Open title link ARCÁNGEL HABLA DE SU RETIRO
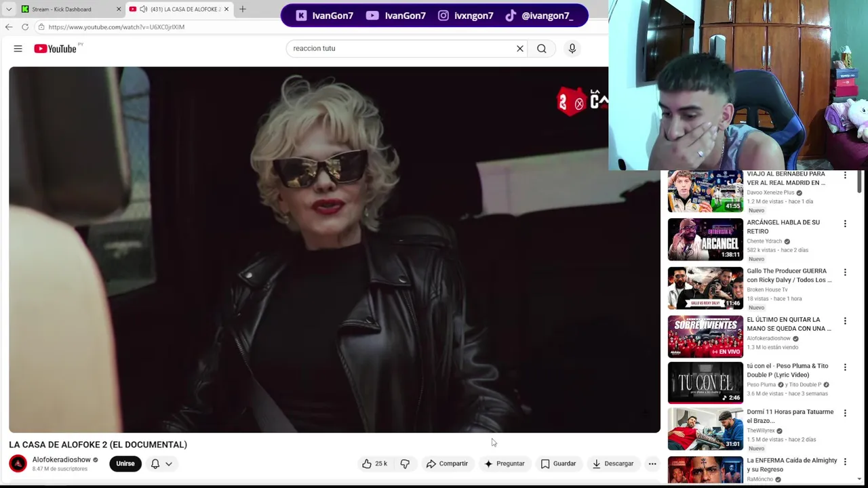 (x=783, y=226)
